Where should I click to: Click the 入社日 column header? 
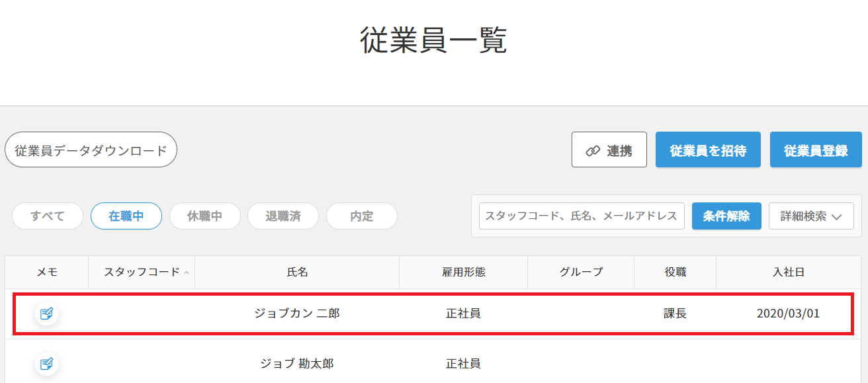(789, 272)
